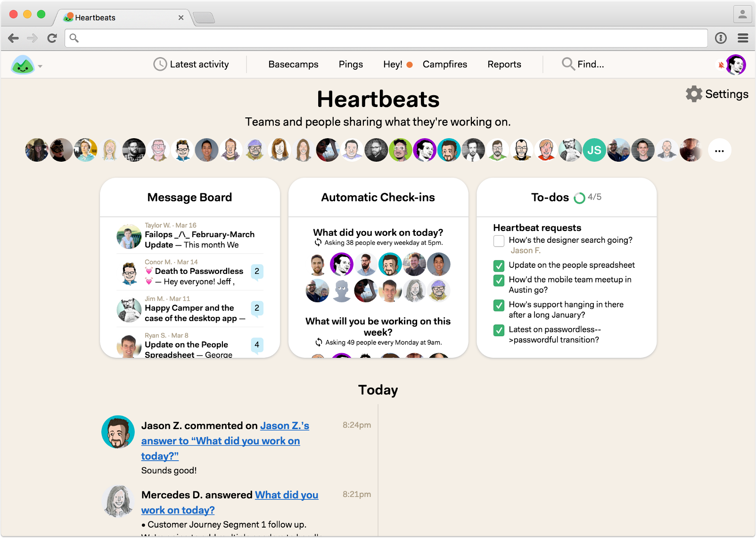Open 'Failops February-March Update' message
The image size is (756, 538).
pos(199,240)
